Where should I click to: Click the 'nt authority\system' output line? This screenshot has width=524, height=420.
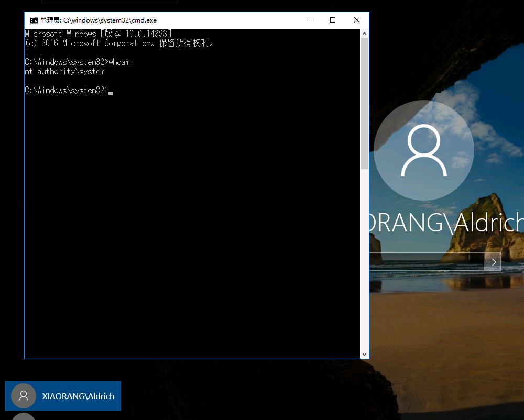(x=64, y=72)
